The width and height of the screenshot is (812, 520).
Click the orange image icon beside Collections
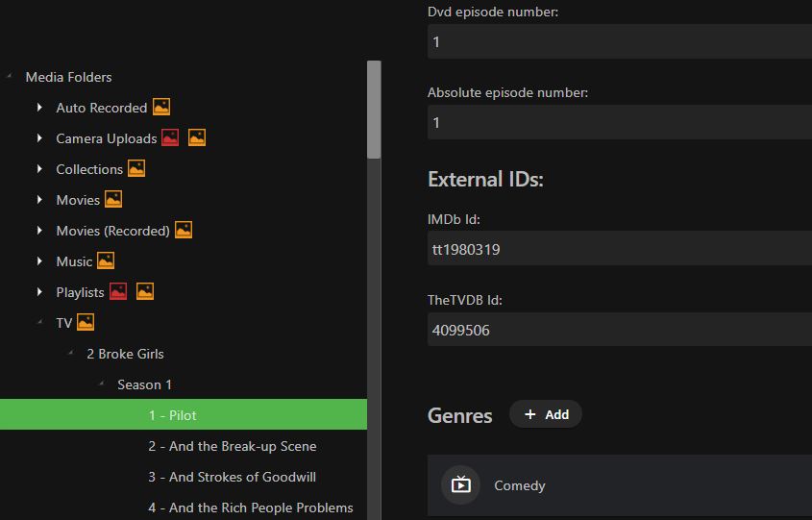[136, 169]
